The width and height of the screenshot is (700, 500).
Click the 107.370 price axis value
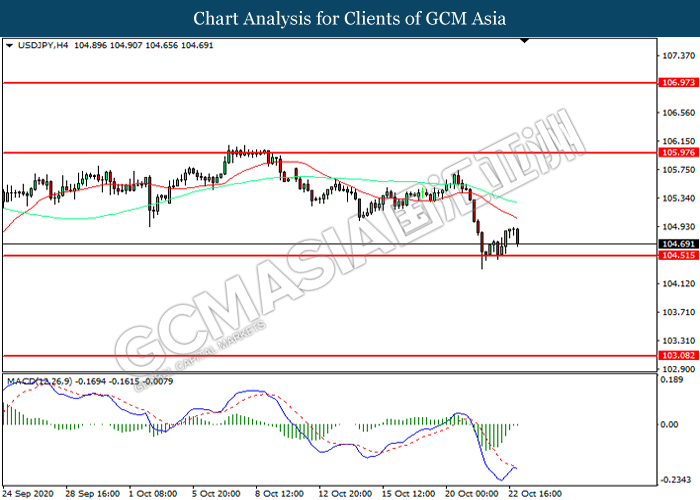click(678, 56)
